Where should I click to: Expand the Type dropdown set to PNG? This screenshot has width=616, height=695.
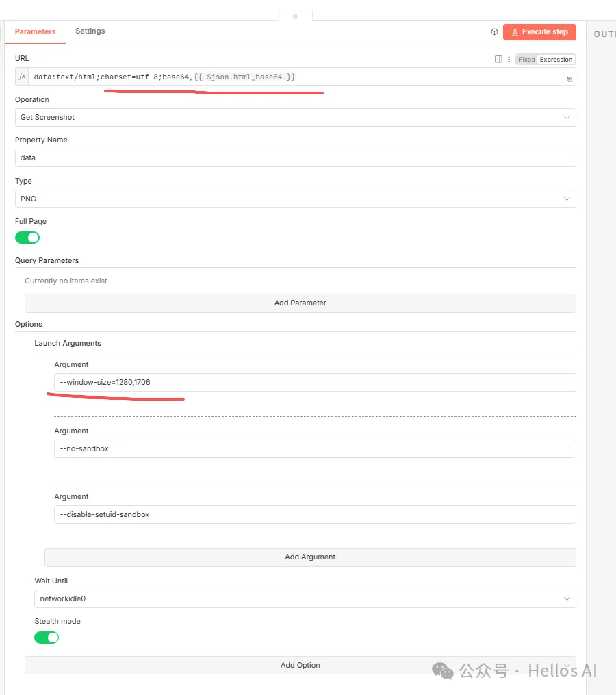tap(295, 199)
